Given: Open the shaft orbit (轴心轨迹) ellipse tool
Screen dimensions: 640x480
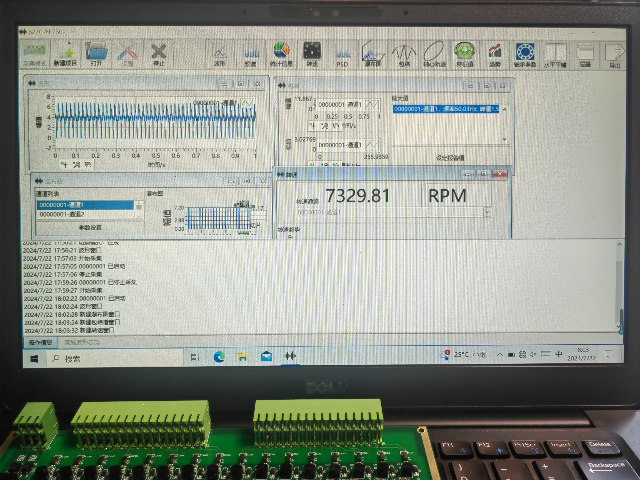Looking at the screenshot, I should (x=434, y=53).
